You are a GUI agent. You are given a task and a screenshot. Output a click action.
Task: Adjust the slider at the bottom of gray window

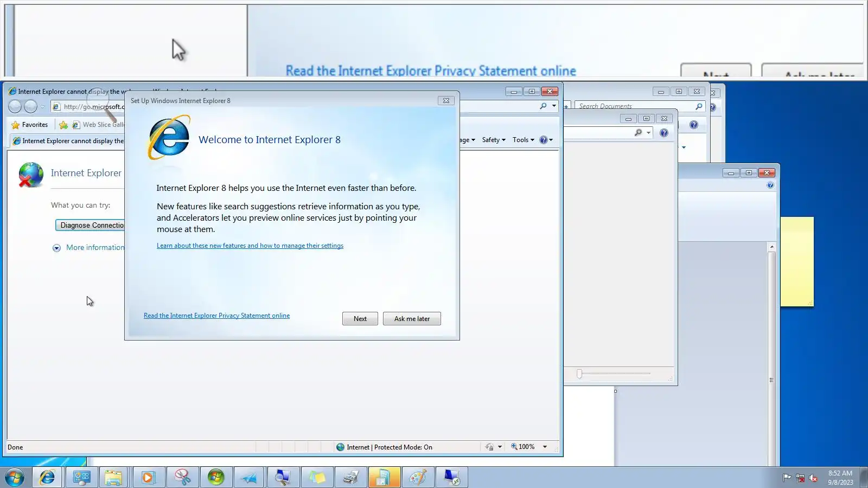(579, 374)
